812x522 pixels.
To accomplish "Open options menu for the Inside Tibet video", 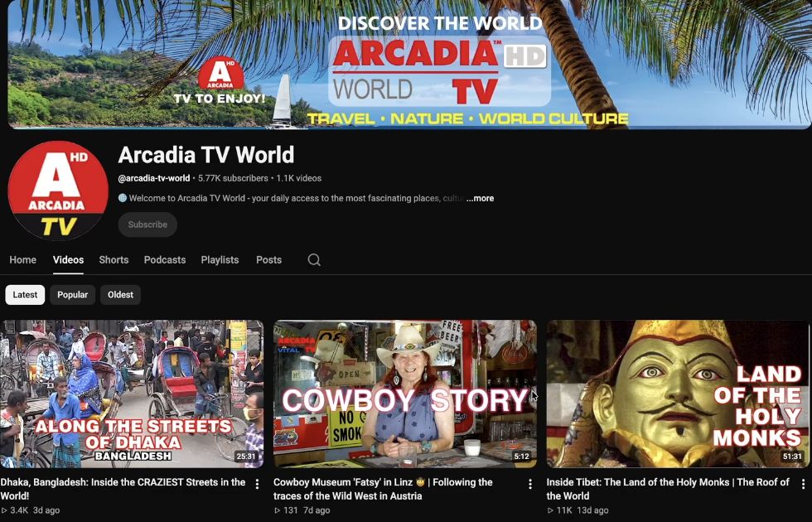I will click(803, 484).
